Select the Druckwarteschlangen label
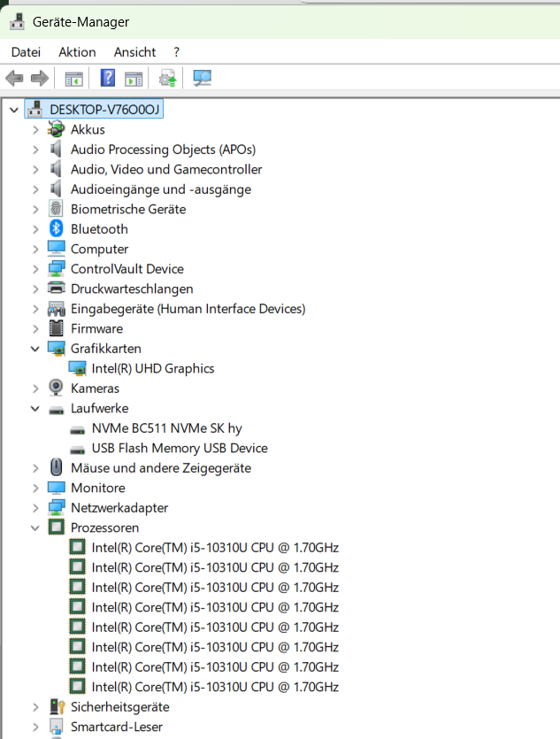560x739 pixels. tap(132, 289)
